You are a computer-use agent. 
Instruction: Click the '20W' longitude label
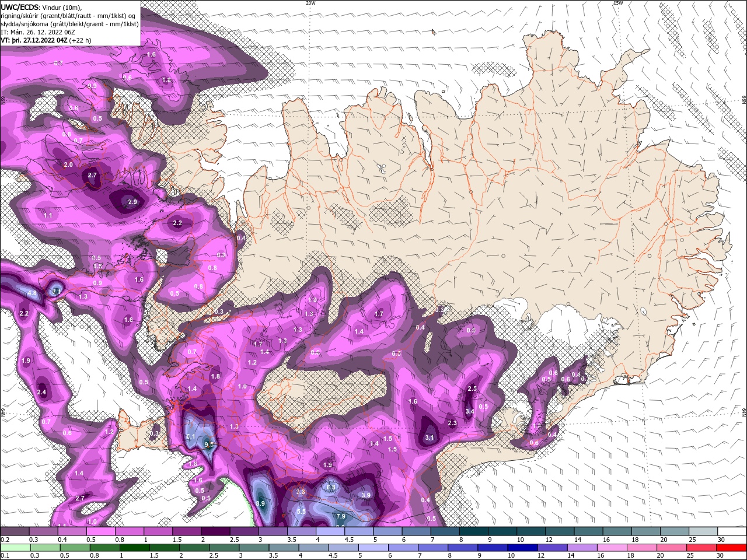[x=310, y=3]
